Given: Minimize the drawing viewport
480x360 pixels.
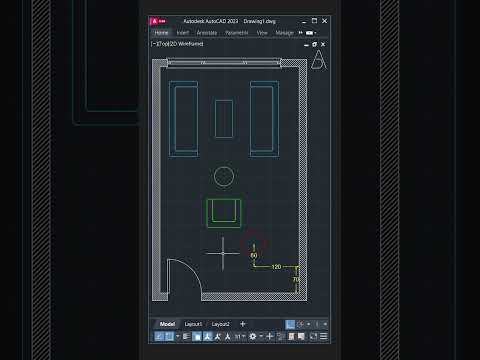Looking at the screenshot, I should (x=307, y=44).
